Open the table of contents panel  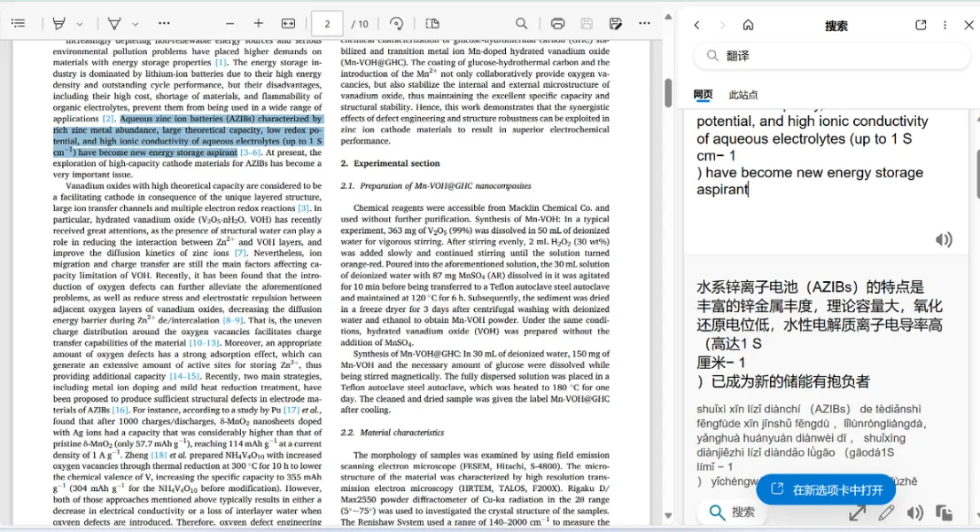(x=18, y=24)
